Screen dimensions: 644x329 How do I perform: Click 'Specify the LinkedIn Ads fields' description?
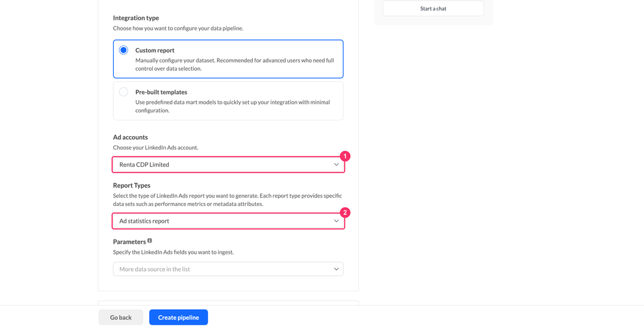pyautogui.click(x=174, y=252)
